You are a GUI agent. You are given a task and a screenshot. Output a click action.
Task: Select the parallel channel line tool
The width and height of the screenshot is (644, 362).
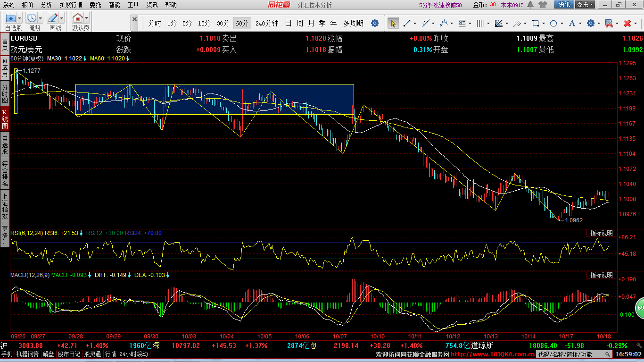pos(425,23)
